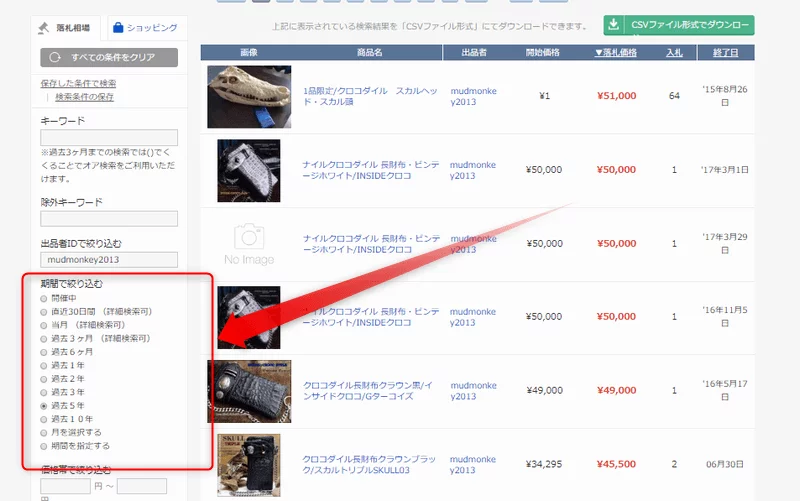Select the 月を選択する radio option
This screenshot has width=800, height=501.
[x=43, y=433]
